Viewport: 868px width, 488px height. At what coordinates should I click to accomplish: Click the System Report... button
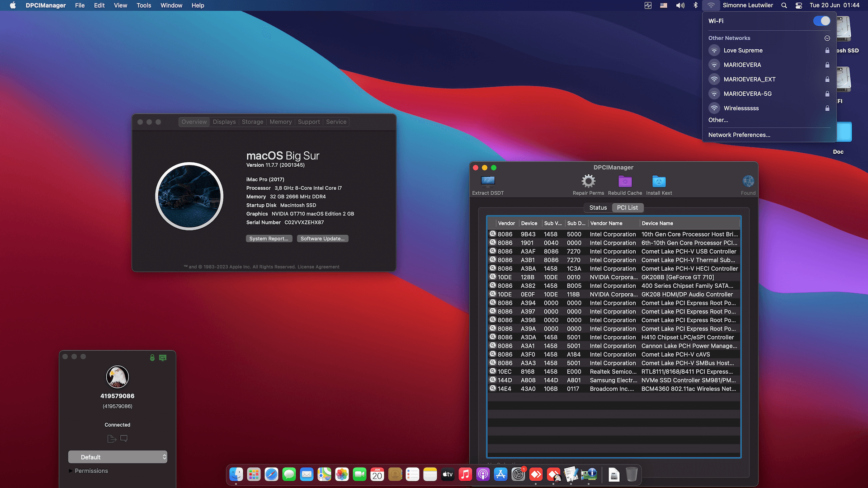(x=269, y=239)
